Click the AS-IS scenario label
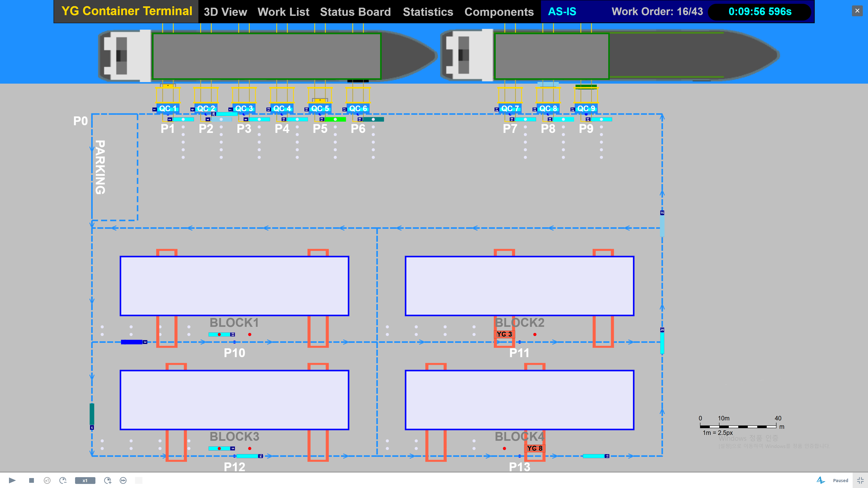The width and height of the screenshot is (868, 488). coord(562,12)
